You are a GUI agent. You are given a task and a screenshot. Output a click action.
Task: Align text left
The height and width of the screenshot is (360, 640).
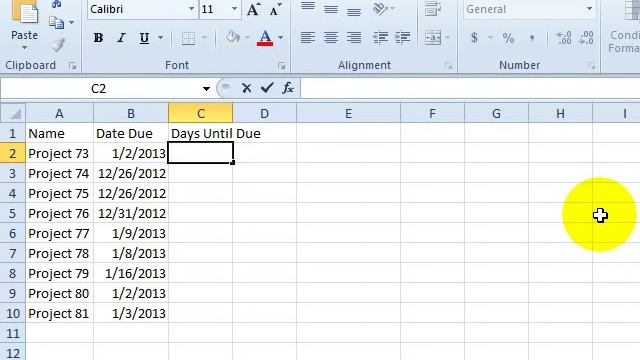[308, 38]
